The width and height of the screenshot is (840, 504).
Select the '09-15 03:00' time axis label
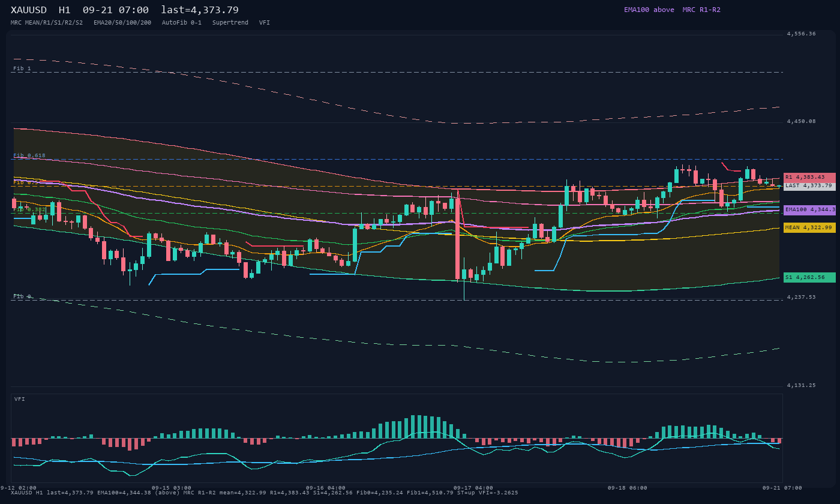[x=172, y=488]
